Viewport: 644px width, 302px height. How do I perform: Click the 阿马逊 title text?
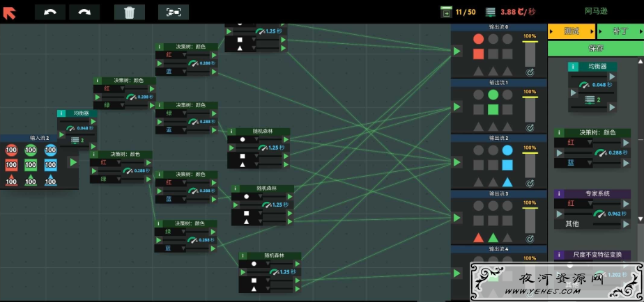pos(596,12)
